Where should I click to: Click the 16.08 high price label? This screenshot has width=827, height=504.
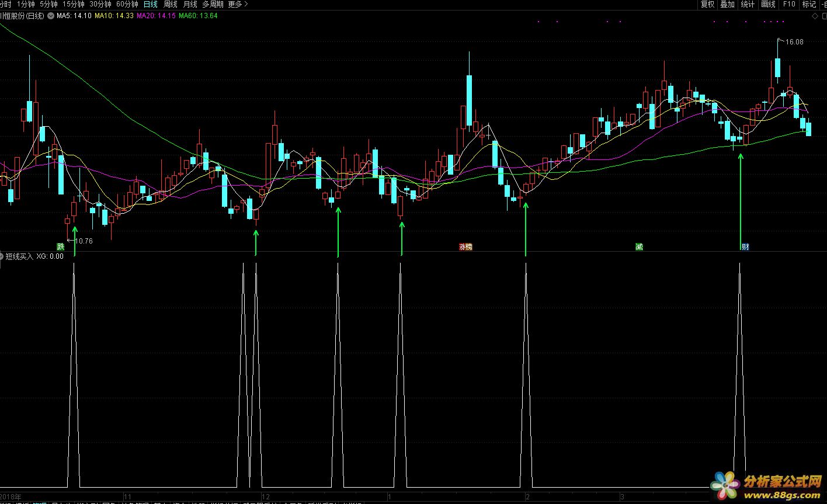[794, 42]
